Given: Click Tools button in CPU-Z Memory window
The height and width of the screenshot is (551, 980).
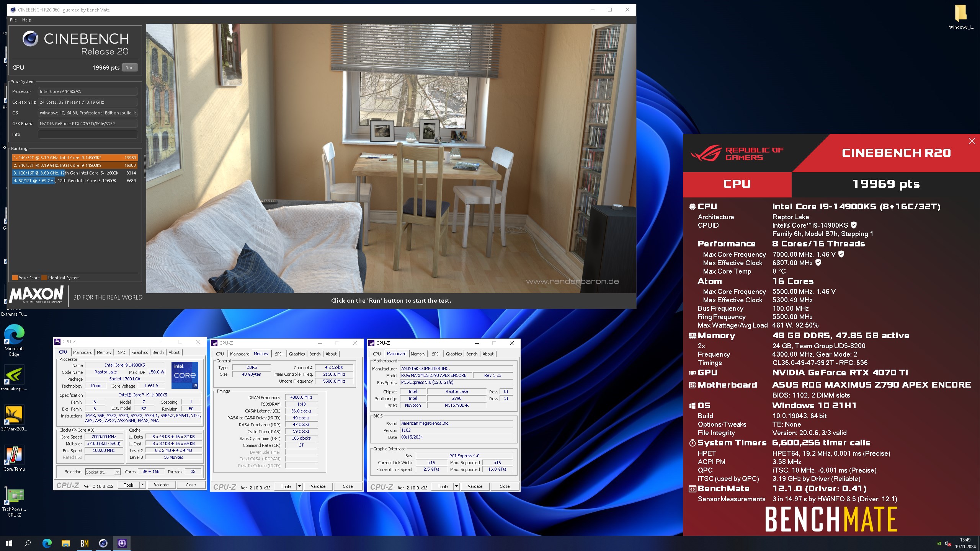Looking at the screenshot, I should tap(286, 486).
